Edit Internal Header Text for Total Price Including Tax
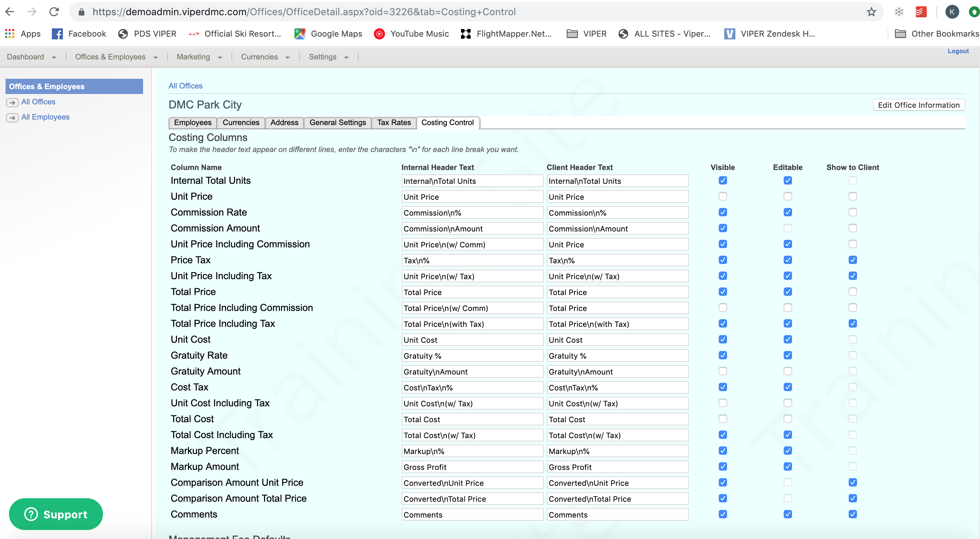The width and height of the screenshot is (980, 539). [x=472, y=324]
